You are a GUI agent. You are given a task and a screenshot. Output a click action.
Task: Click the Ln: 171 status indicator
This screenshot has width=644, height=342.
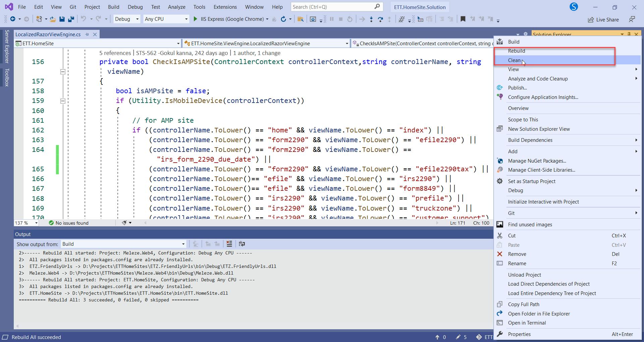click(x=458, y=223)
